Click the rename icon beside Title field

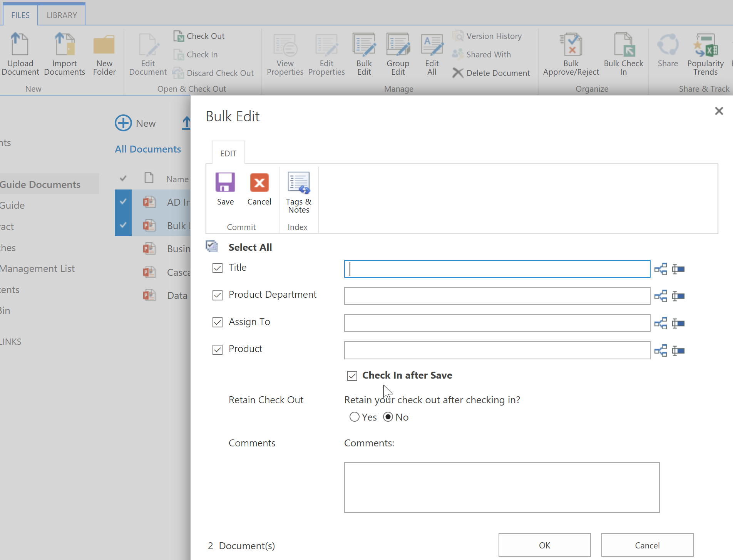(678, 269)
